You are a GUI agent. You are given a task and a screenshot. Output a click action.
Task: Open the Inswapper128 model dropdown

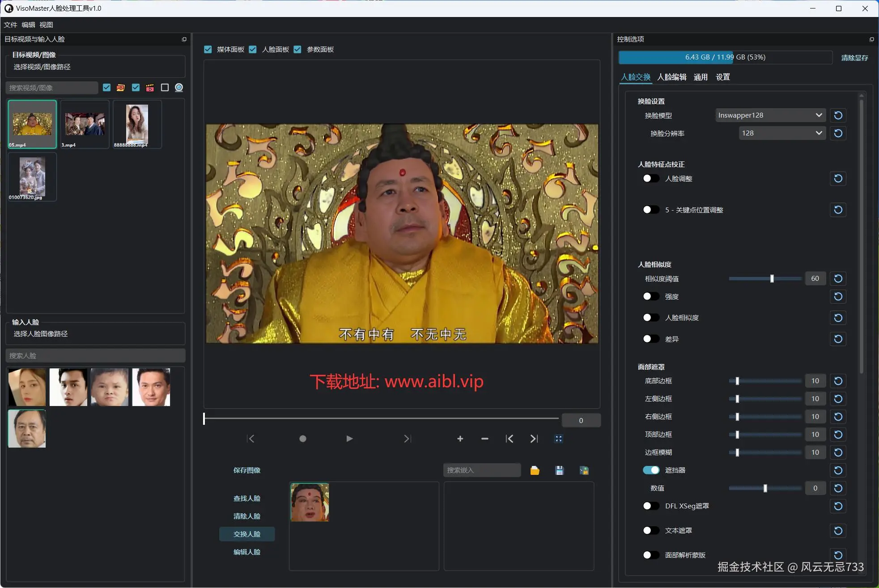[770, 115]
